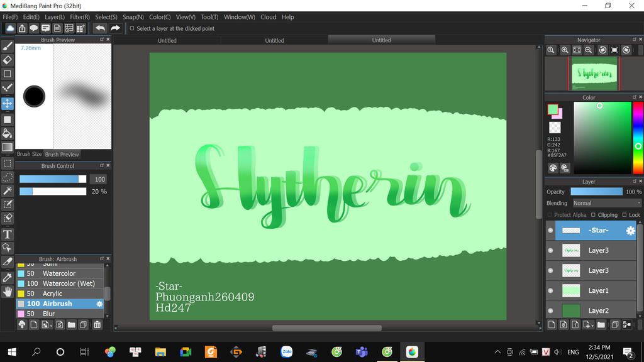Select the Watercolor (Wet) brush
Viewport: 644px width, 362px height.
(60, 283)
